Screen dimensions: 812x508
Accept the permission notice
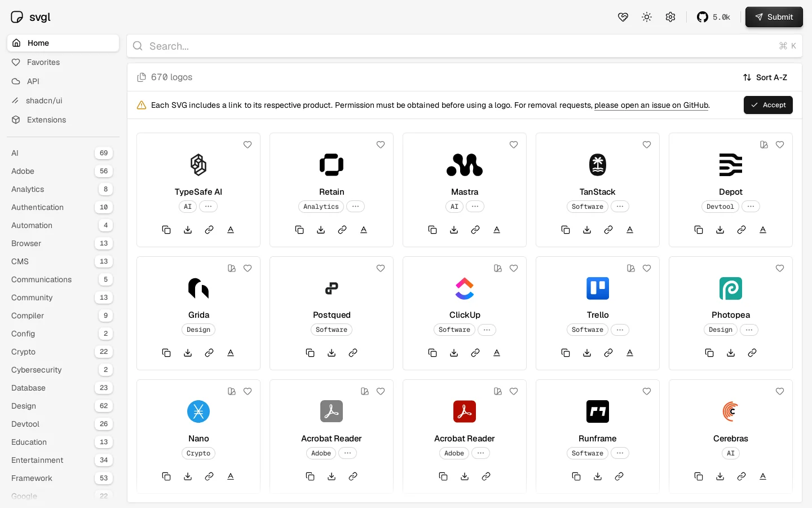tap(768, 105)
